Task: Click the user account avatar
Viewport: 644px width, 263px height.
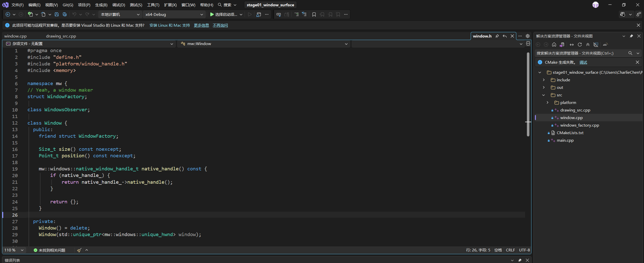Action: [595, 5]
